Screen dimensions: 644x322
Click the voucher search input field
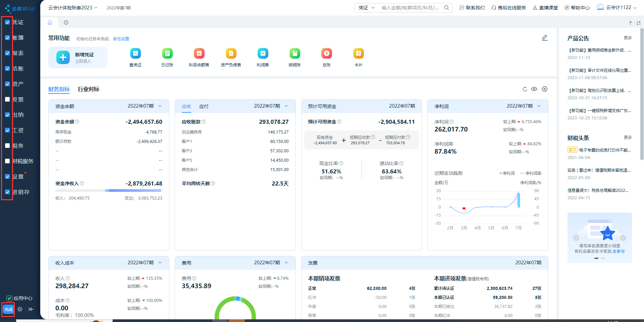point(410,8)
